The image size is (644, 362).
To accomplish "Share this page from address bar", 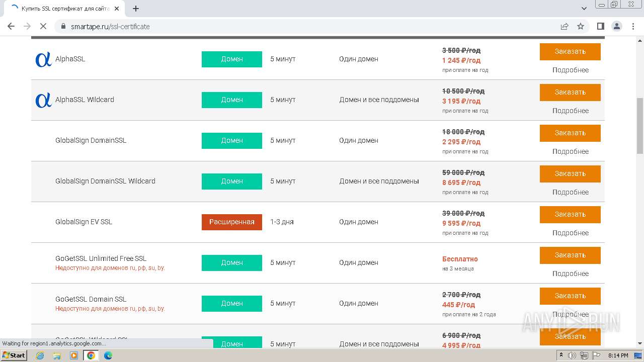I will 565,26.
